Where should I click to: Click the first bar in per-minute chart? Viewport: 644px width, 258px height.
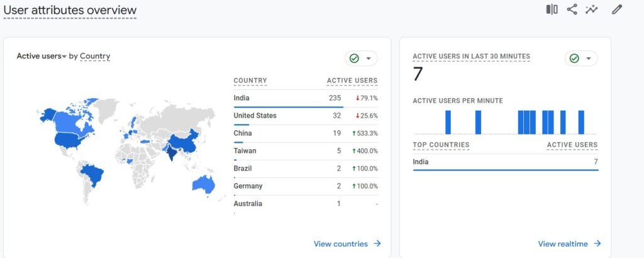(x=448, y=122)
